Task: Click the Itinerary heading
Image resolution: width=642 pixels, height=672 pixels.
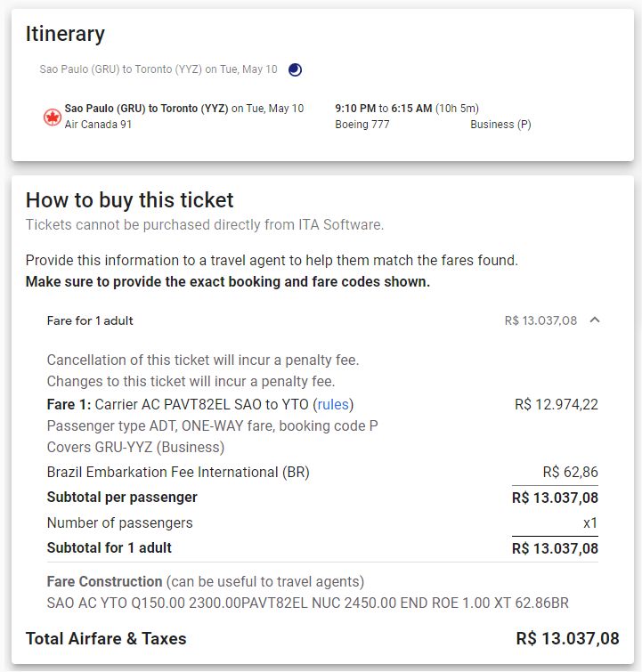Action: (x=65, y=34)
